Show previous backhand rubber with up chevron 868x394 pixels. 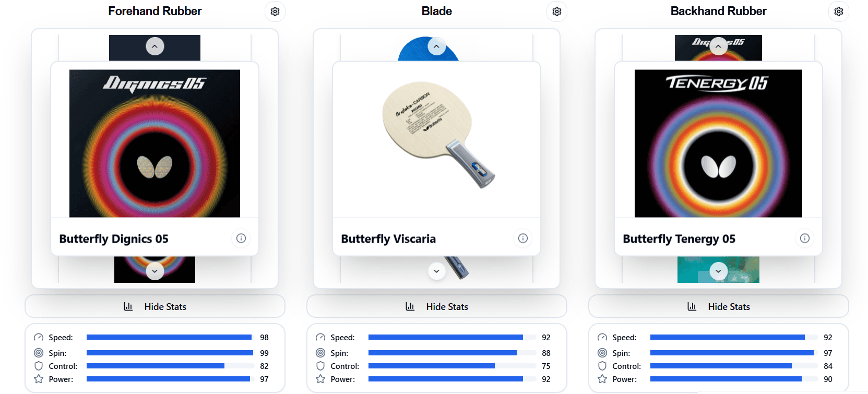718,46
